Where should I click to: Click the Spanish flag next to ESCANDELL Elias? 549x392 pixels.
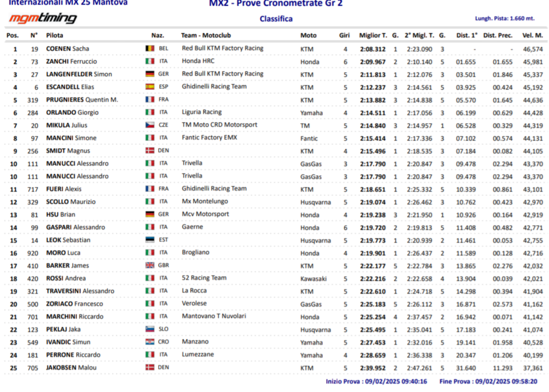[149, 87]
